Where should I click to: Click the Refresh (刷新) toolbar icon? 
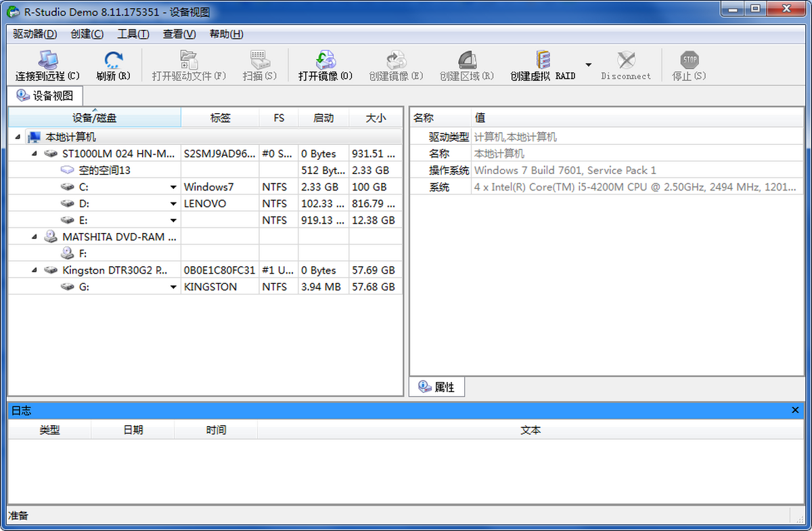pos(113,61)
